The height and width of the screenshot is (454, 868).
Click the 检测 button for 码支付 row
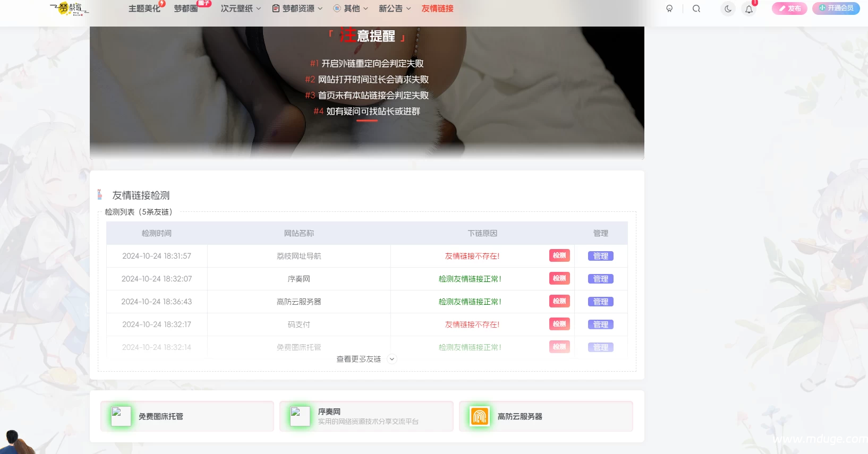click(559, 324)
